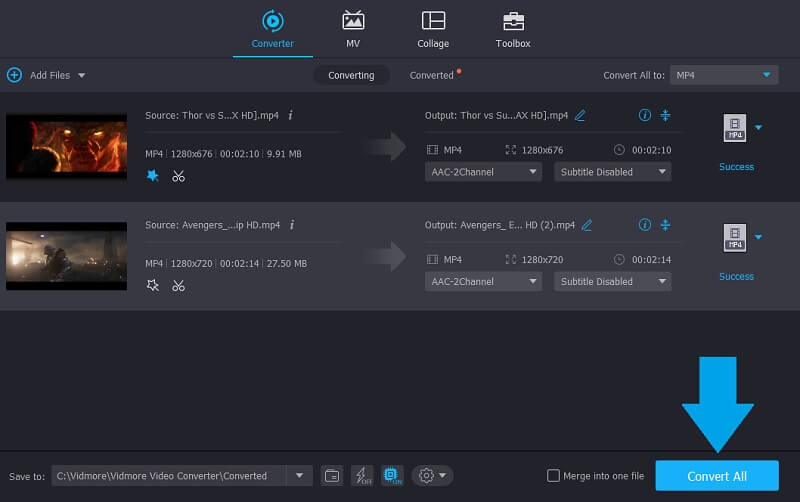Switch to the Converted tab

pos(432,75)
